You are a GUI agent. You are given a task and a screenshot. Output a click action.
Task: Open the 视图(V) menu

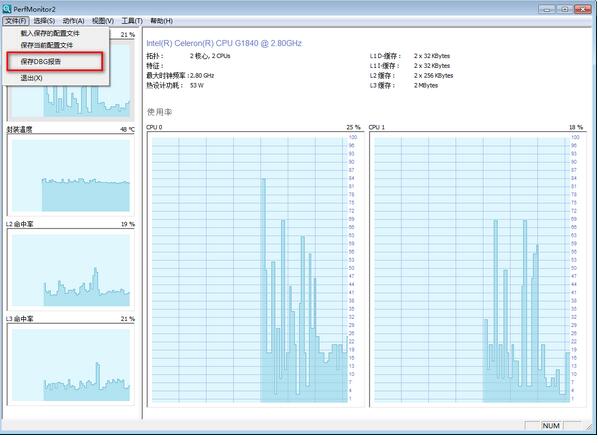(x=103, y=21)
